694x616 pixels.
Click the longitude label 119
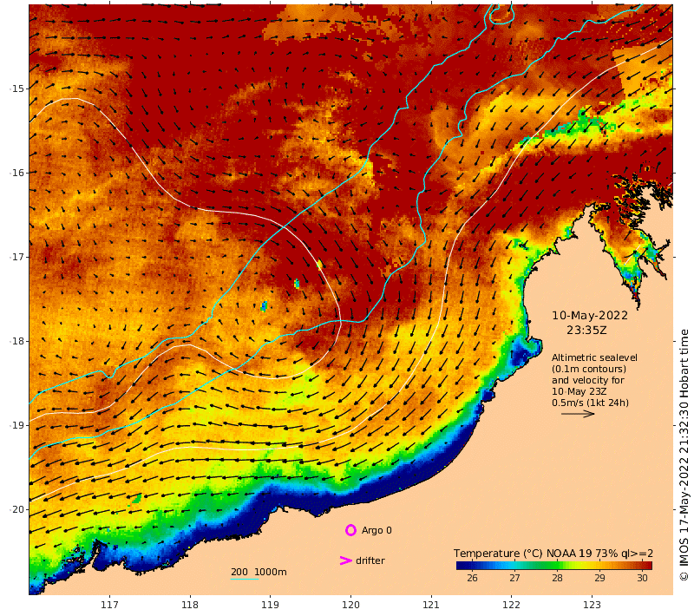coord(270,605)
